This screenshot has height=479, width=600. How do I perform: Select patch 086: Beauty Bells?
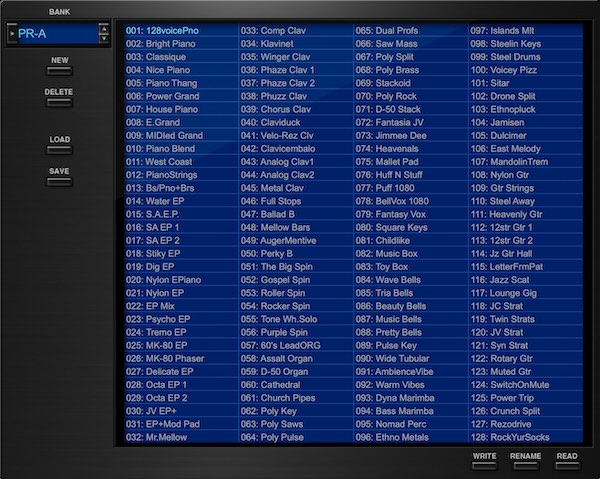(x=411, y=306)
